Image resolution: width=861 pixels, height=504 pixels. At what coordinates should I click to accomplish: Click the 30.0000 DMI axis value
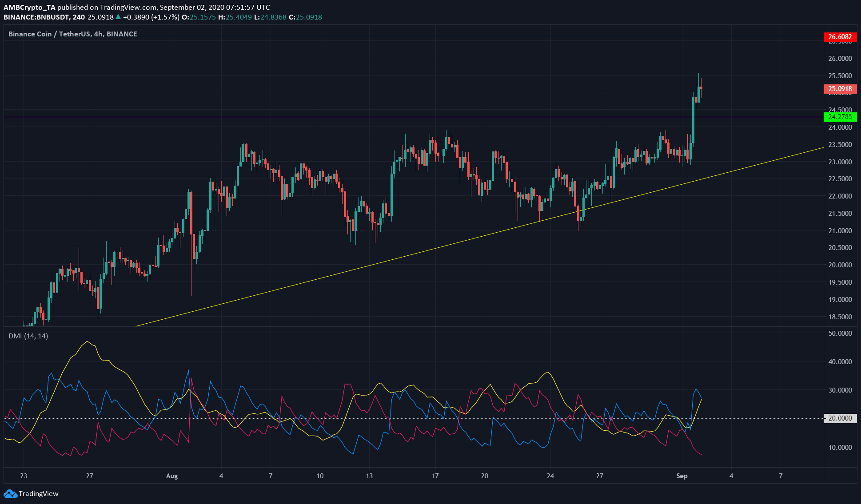tap(840, 390)
